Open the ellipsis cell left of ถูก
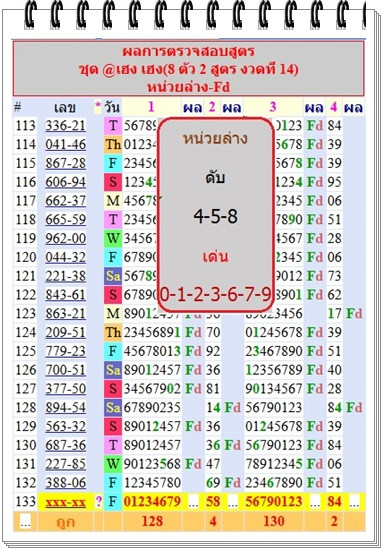This screenshot has height=550, width=383. pyautogui.click(x=25, y=522)
